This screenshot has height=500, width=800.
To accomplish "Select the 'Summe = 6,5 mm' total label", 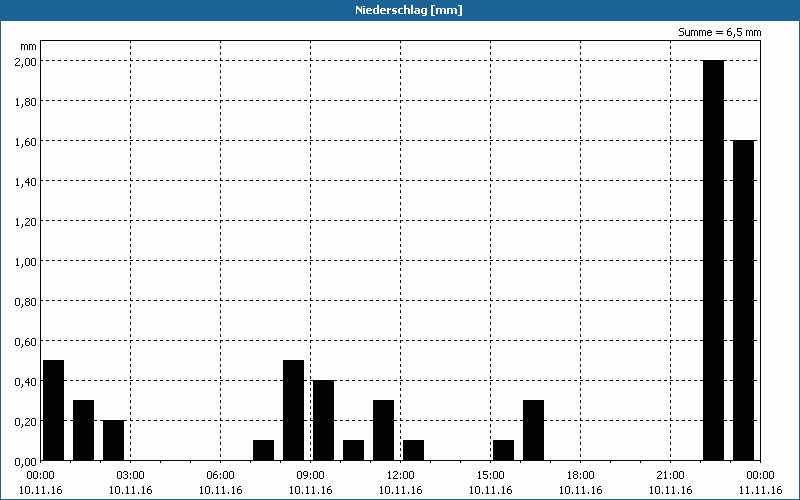I will (x=719, y=32).
